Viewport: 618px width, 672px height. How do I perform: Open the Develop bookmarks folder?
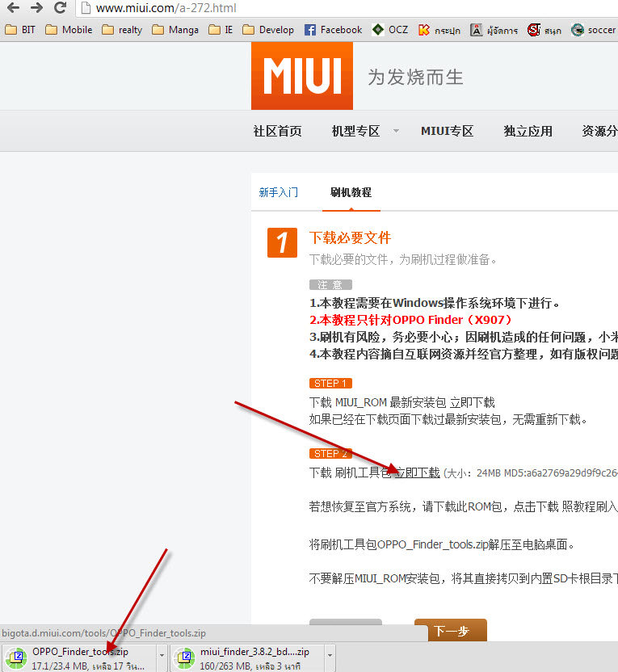(268, 30)
